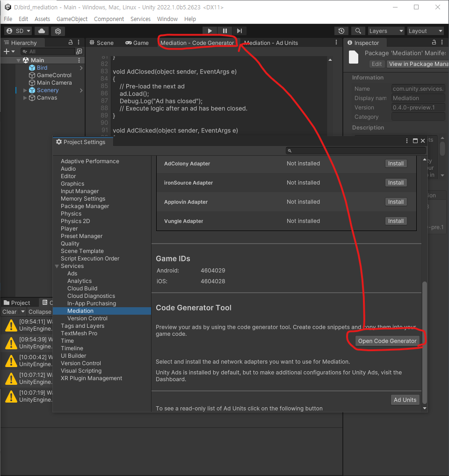Image resolution: width=449 pixels, height=476 pixels.
Task: Focus the Project Settings search field
Action: pyautogui.click(x=356, y=151)
